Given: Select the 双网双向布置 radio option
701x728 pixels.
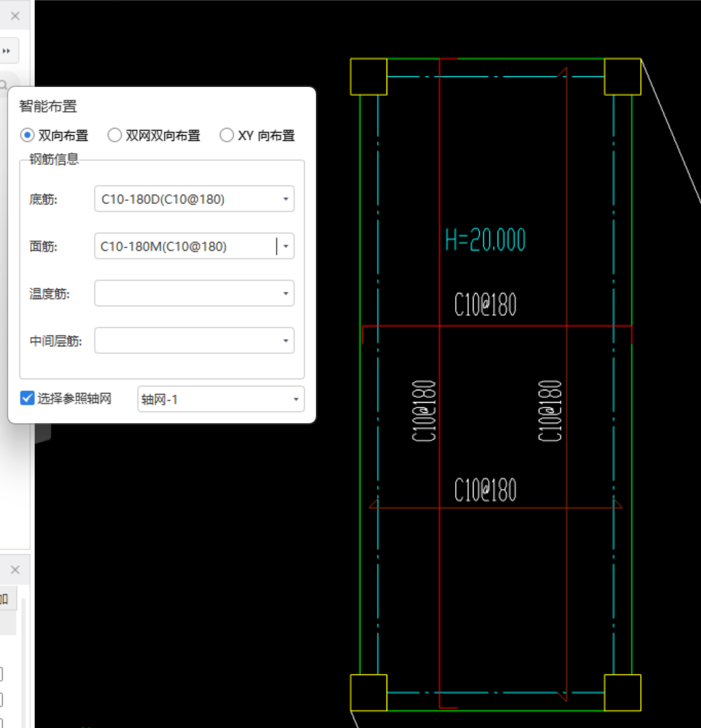Looking at the screenshot, I should (x=114, y=135).
